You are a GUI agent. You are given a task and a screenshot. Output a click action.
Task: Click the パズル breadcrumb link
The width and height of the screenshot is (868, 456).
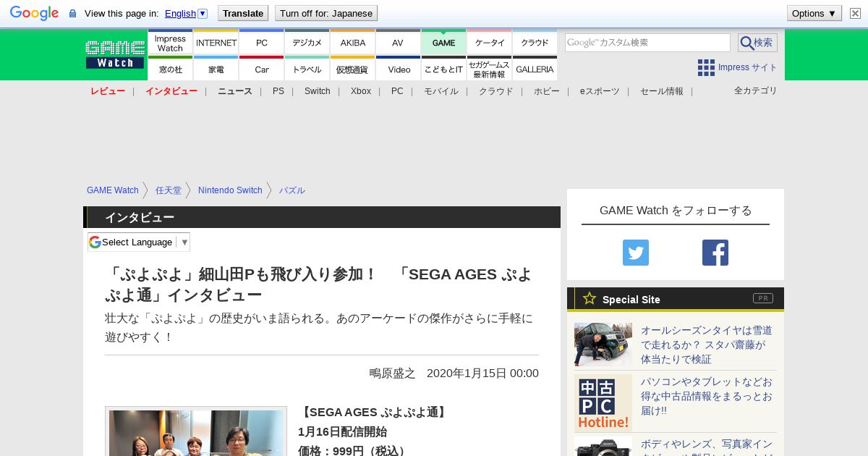(x=292, y=190)
